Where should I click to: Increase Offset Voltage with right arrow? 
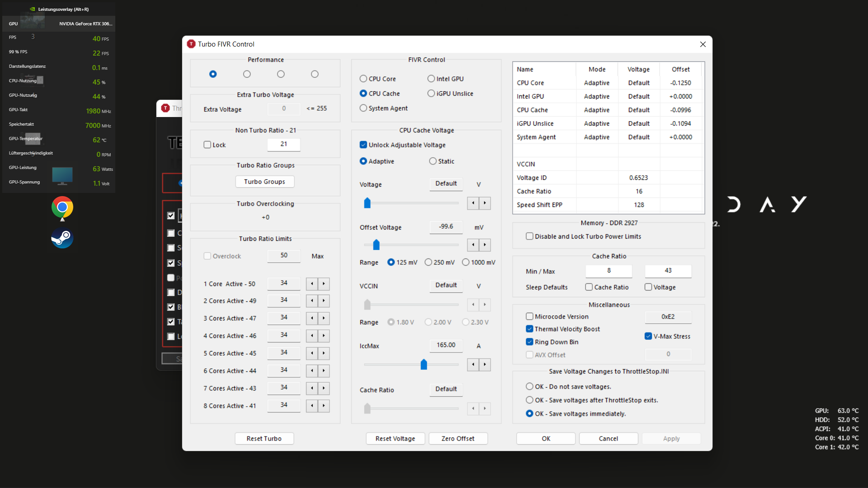pyautogui.click(x=485, y=245)
